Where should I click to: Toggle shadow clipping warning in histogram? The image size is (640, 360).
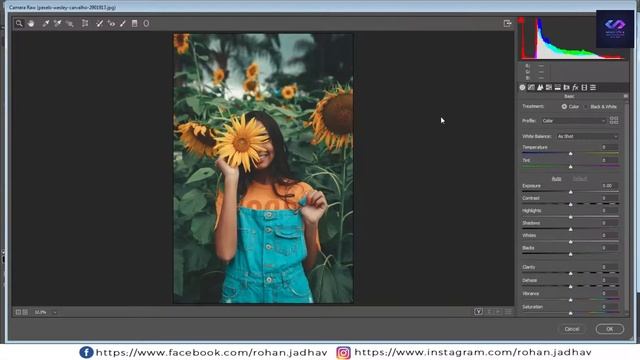pyautogui.click(x=521, y=20)
